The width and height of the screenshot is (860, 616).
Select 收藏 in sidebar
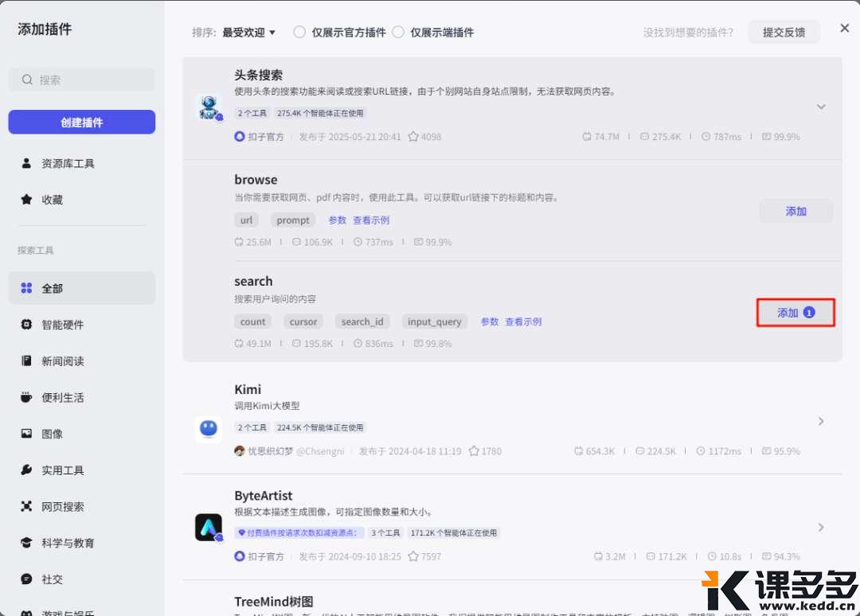coord(82,200)
